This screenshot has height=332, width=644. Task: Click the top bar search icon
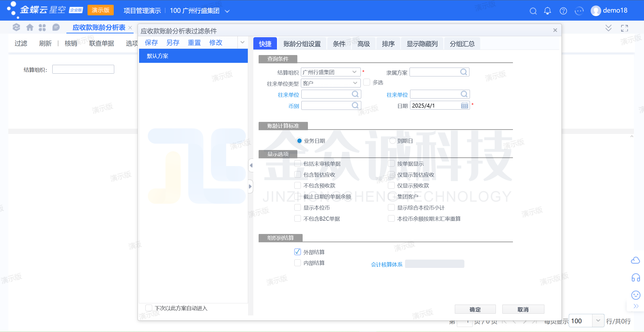tap(533, 11)
